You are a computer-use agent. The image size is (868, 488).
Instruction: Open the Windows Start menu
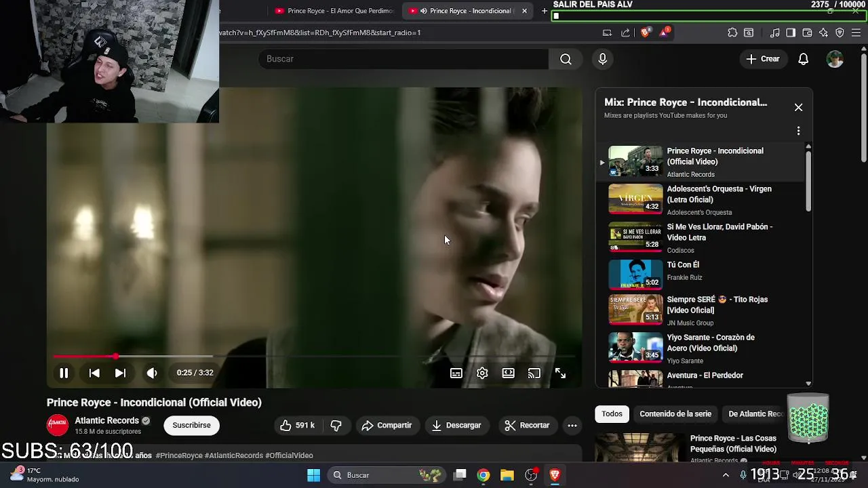point(313,475)
